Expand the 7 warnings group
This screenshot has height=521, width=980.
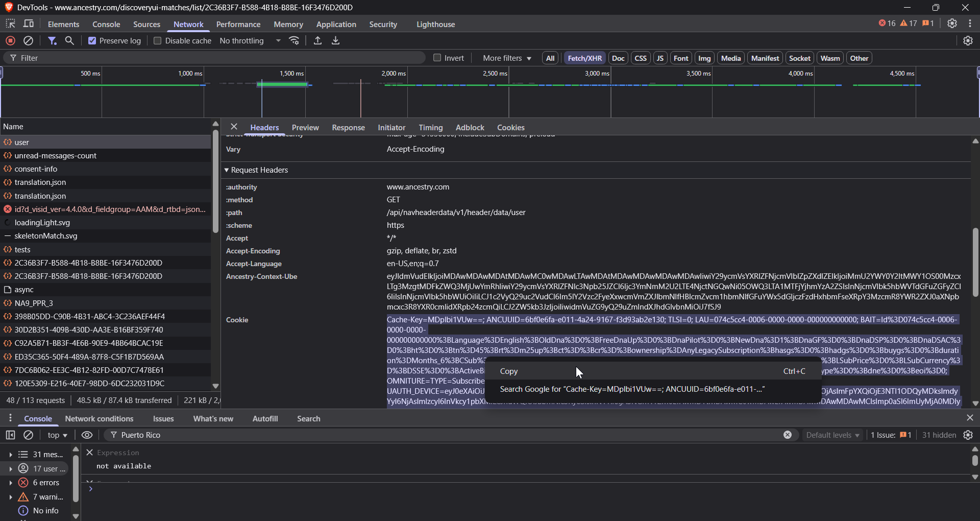coord(10,497)
